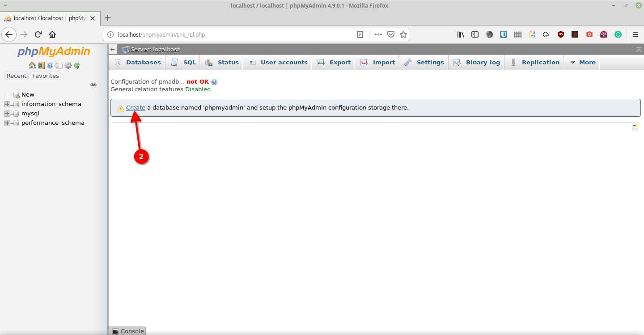Open the Export tab
644x335 pixels.
334,63
